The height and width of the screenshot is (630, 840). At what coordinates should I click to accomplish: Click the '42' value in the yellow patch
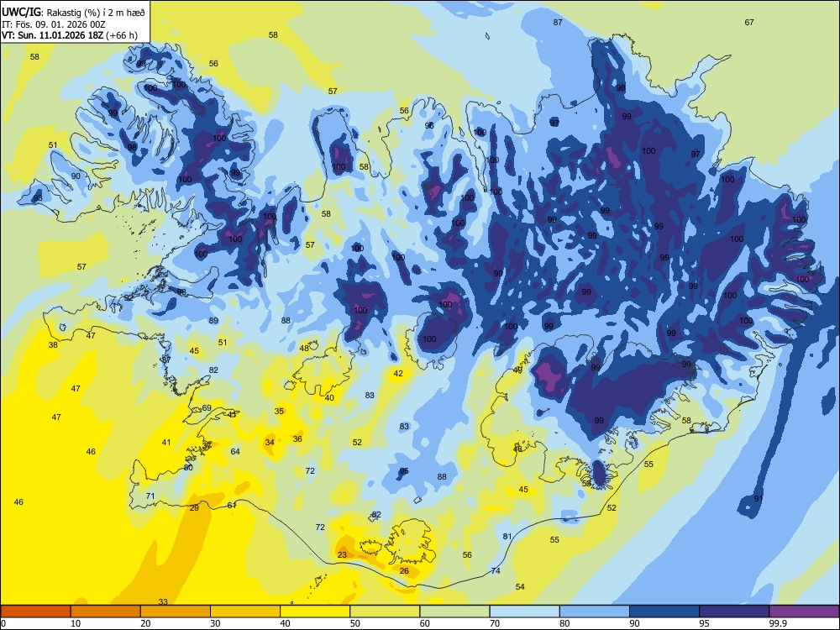pos(398,374)
